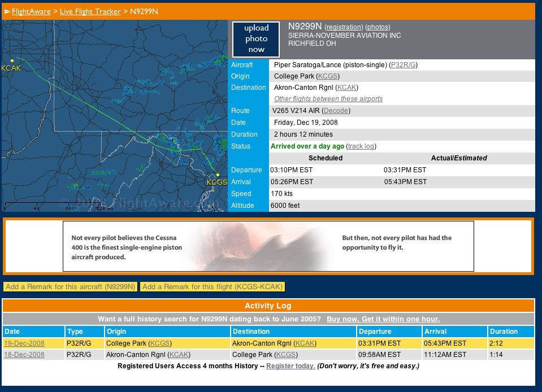Select the '2 hours 12 minutes' duration value
Viewport: 542px width, 392px height.
(x=303, y=134)
